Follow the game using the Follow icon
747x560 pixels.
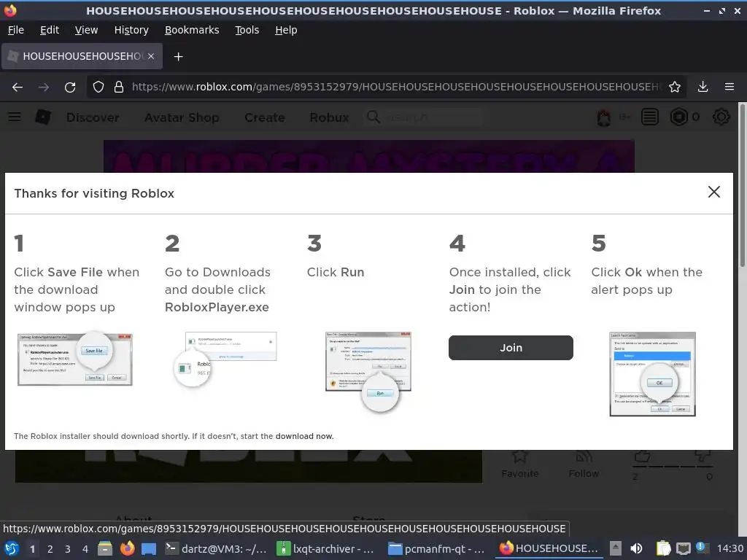pyautogui.click(x=584, y=456)
